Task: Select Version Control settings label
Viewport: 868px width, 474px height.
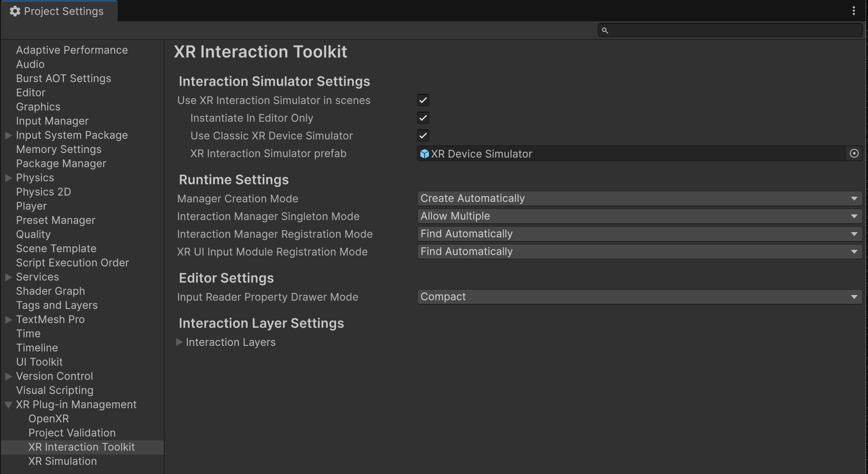Action: tap(54, 376)
